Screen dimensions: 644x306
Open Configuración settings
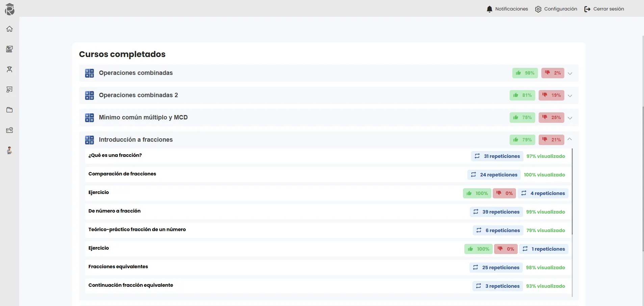pos(556,9)
